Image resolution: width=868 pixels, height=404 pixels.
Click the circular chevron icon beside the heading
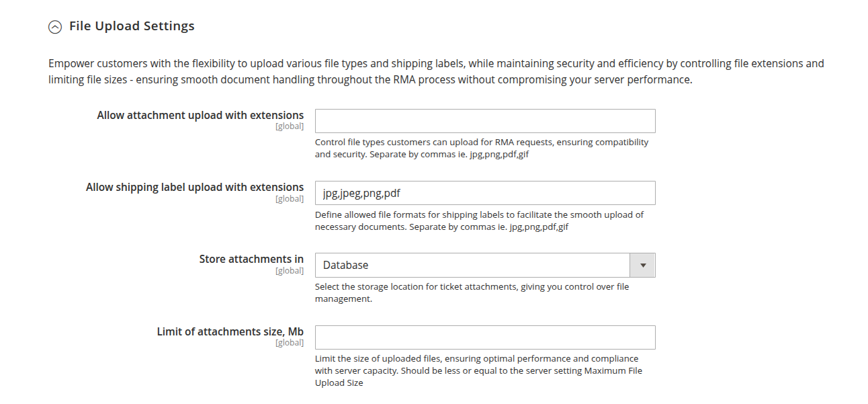pos(54,26)
